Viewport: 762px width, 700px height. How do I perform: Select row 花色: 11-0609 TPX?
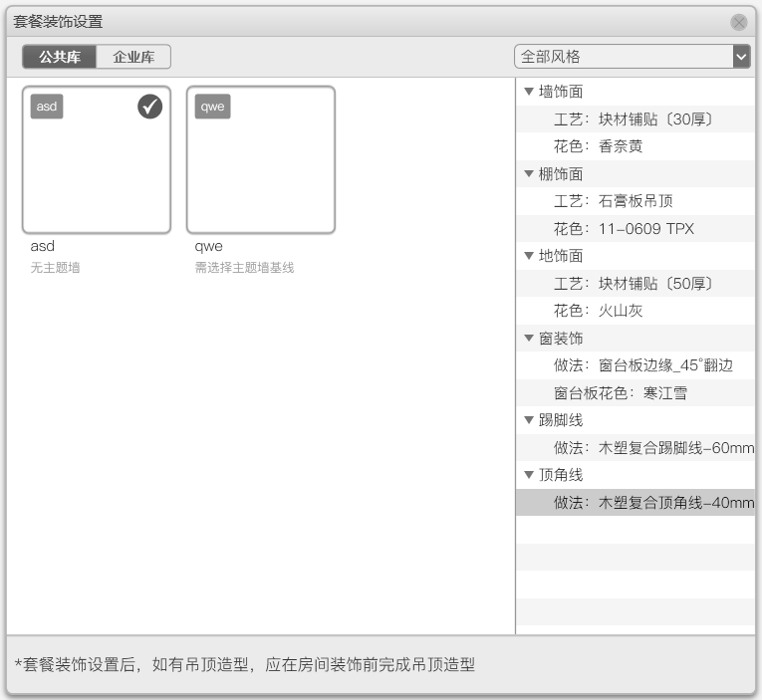[635, 228]
